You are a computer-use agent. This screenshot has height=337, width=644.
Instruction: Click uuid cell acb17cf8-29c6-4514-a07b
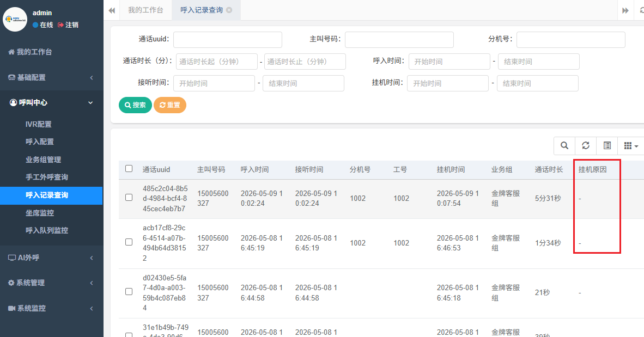(x=165, y=243)
